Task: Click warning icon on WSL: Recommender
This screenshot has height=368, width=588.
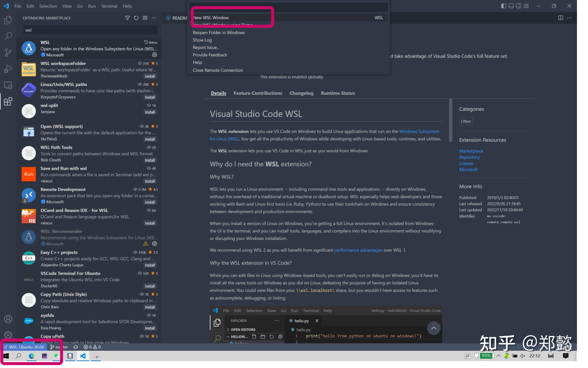Action: [146, 244]
